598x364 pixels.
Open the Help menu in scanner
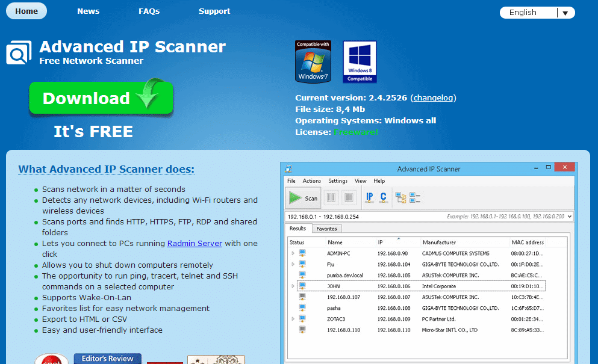click(379, 180)
